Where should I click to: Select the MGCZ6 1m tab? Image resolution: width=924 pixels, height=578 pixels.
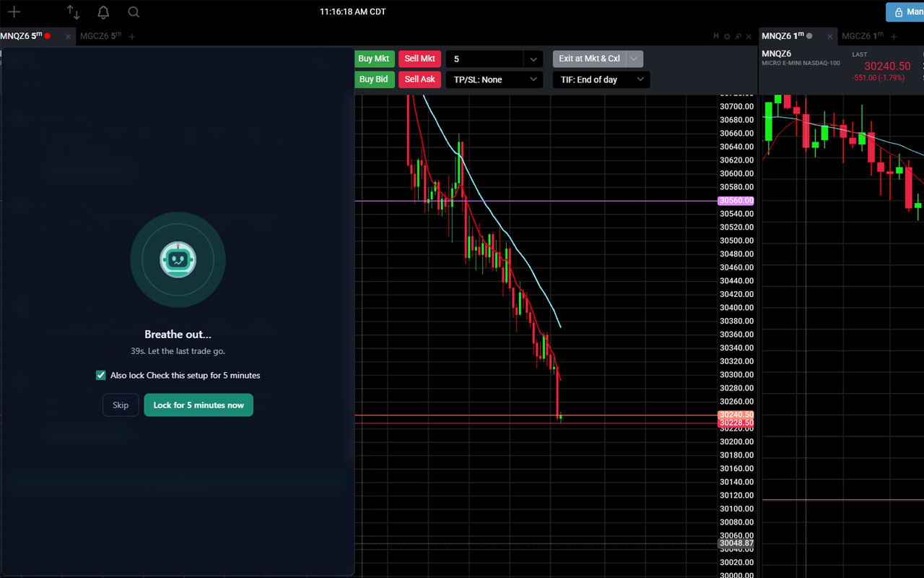click(x=863, y=36)
